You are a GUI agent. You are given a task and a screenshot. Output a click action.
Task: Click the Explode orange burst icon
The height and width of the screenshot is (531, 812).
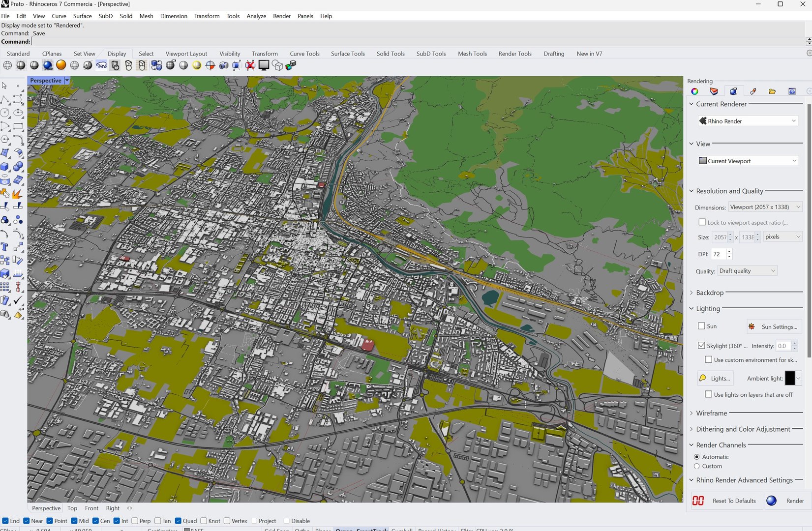[x=18, y=193]
